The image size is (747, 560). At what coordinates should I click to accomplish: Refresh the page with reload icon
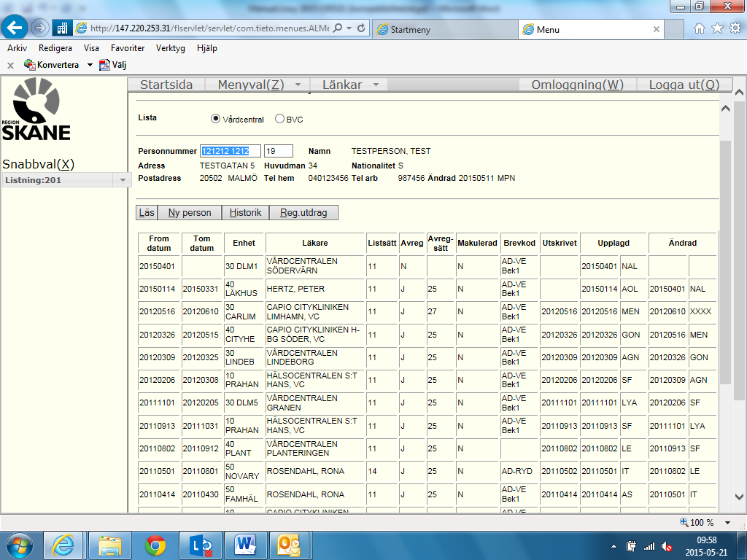361,28
